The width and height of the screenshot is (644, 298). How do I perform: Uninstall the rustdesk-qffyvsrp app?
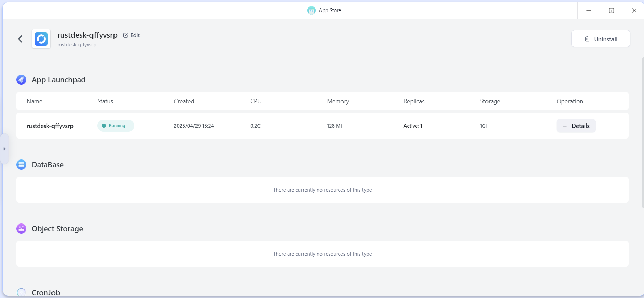click(x=600, y=39)
